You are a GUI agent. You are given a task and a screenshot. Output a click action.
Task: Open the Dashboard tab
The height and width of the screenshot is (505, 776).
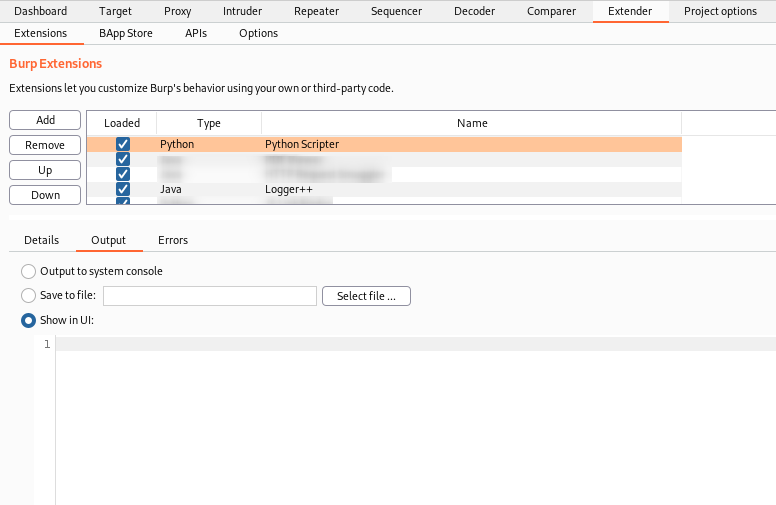[40, 11]
